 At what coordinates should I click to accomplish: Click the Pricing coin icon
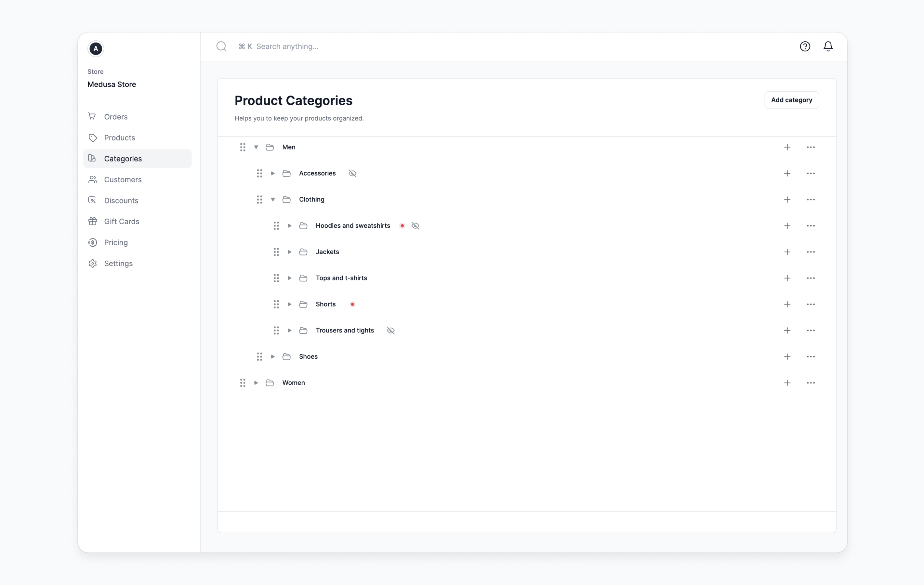tap(92, 242)
